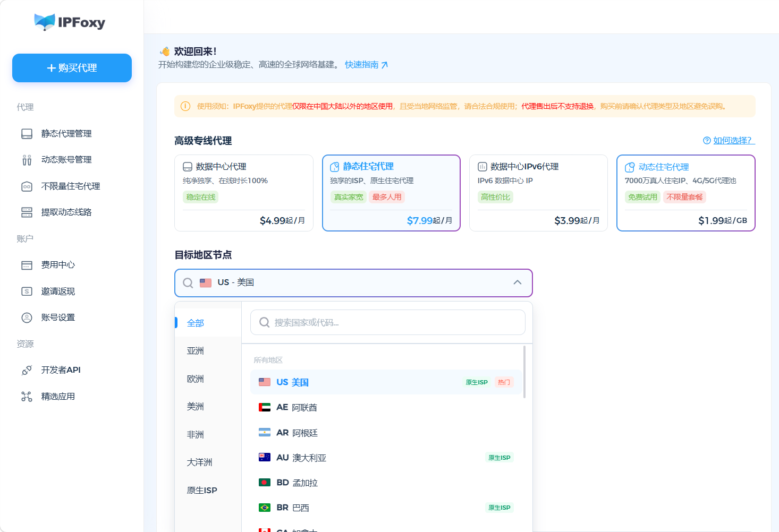This screenshot has width=779, height=532.
Task: Select the 动态住宅代理 plan card
Action: tap(686, 193)
